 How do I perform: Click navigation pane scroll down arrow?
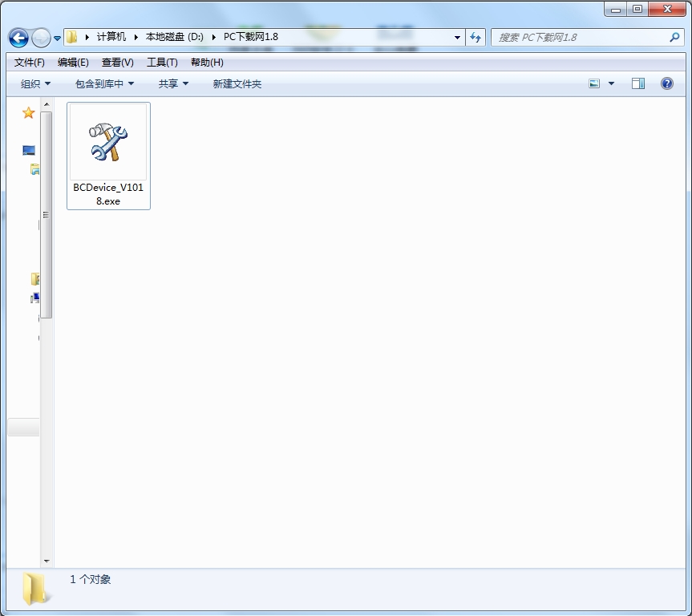coord(47,561)
